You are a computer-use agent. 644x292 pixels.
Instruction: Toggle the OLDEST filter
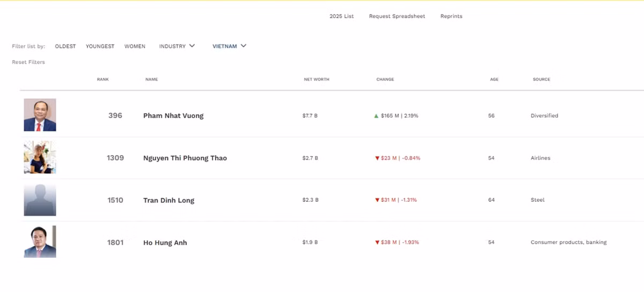65,46
